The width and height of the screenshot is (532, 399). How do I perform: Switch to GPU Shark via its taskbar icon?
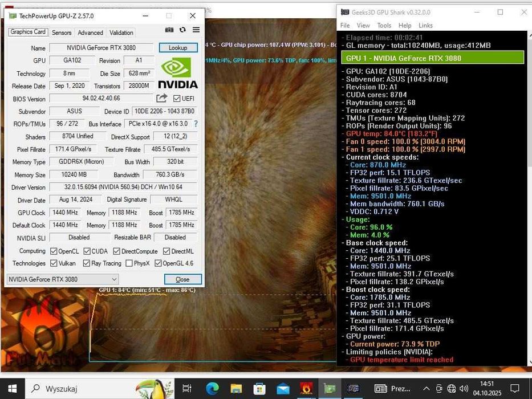353,389
